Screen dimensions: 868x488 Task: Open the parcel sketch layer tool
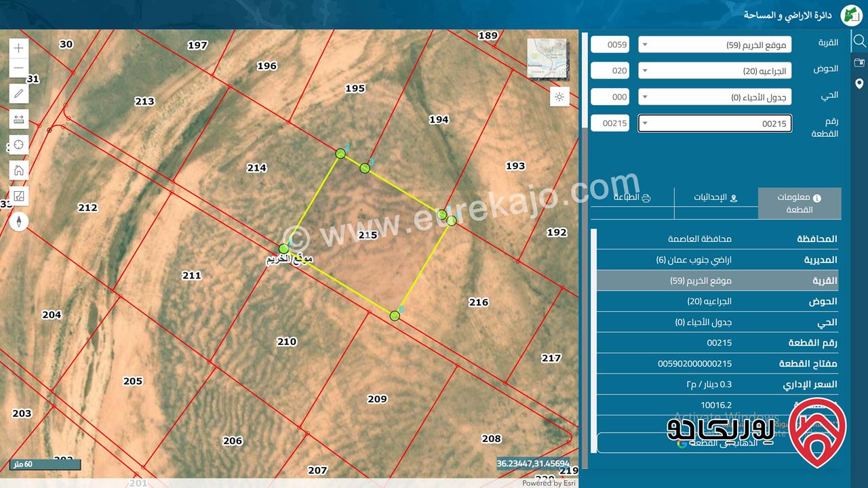19,196
